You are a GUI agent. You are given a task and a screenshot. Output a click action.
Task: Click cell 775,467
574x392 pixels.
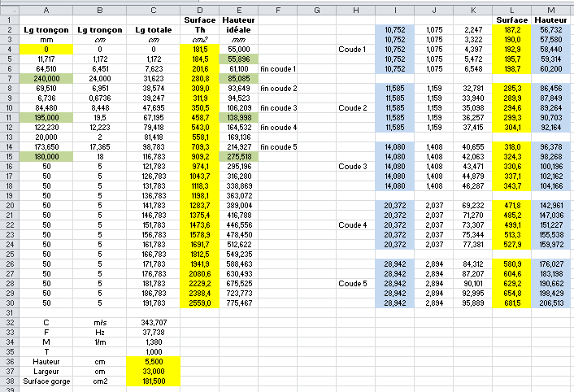[238, 303]
